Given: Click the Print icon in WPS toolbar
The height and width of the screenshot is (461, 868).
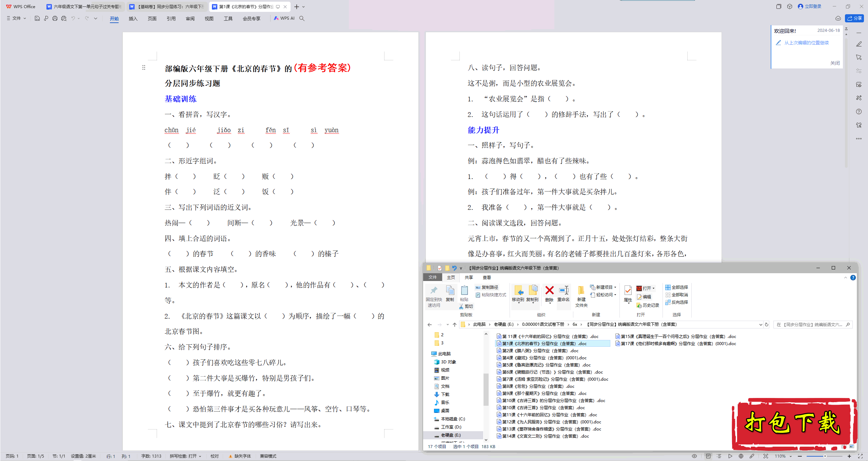Looking at the screenshot, I should [55, 18].
